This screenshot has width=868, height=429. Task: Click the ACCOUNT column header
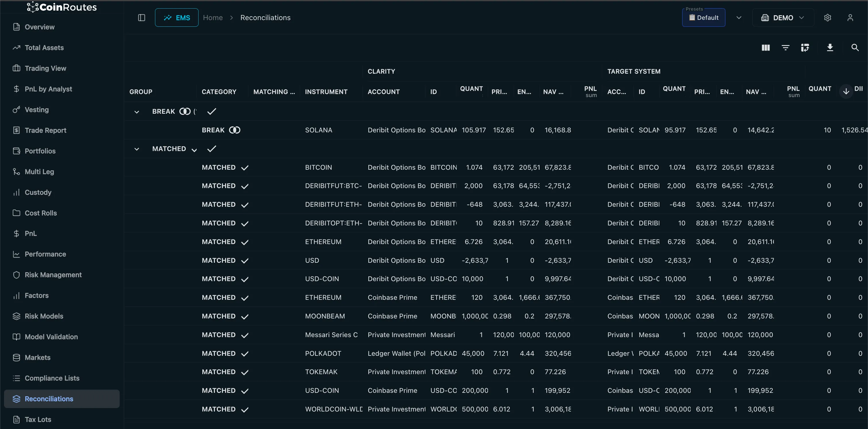tap(383, 92)
